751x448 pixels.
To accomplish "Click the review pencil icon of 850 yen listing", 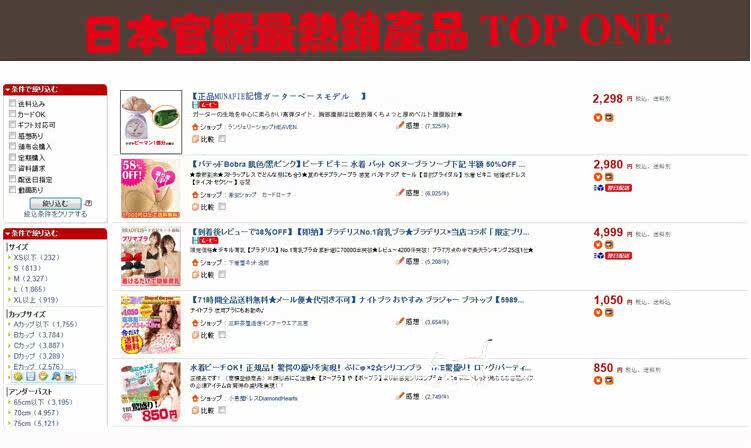I will (x=400, y=396).
